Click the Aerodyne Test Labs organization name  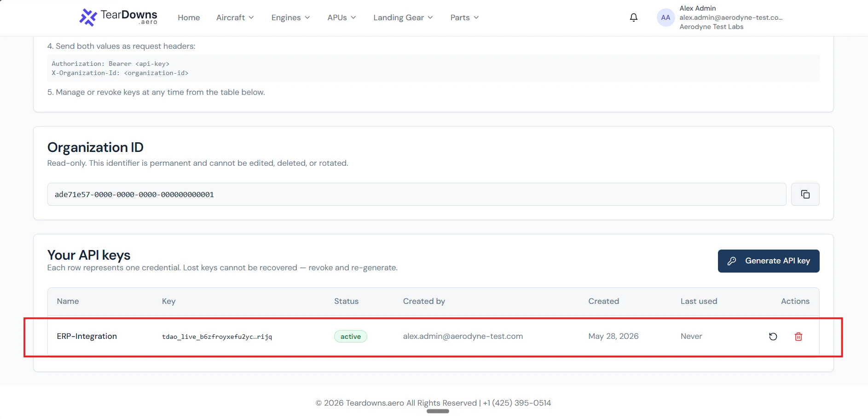712,27
